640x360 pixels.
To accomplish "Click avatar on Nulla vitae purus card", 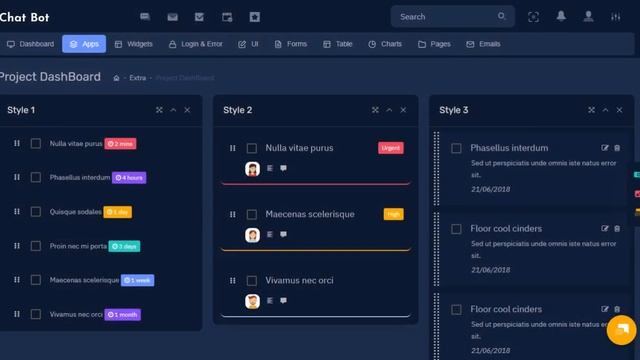I will click(x=252, y=169).
